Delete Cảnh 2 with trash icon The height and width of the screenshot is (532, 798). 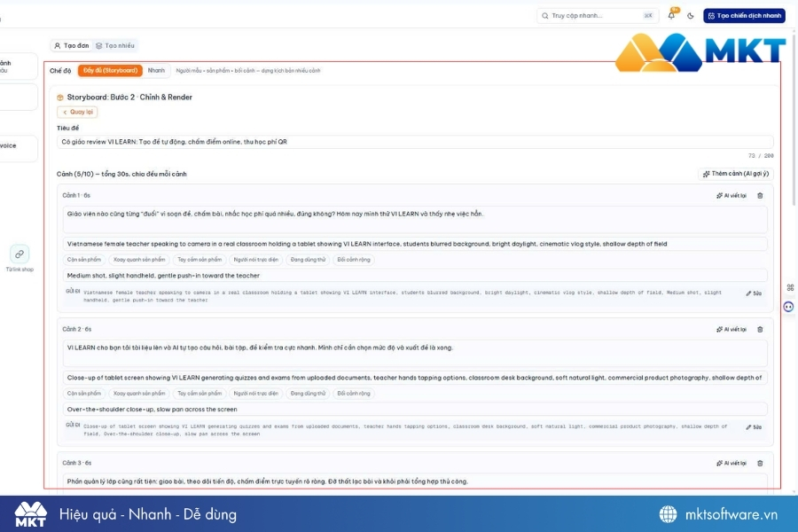click(760, 329)
